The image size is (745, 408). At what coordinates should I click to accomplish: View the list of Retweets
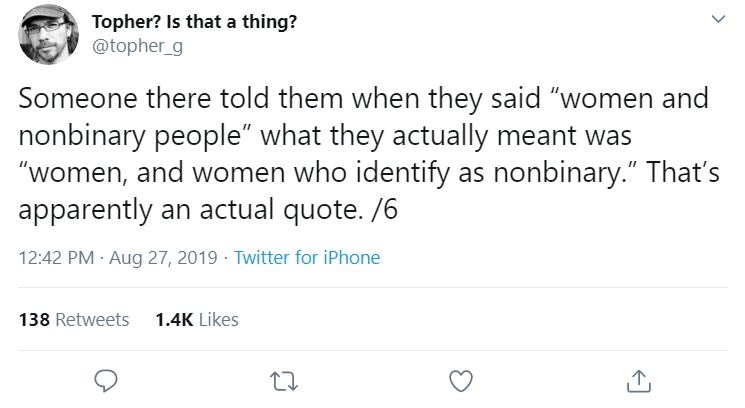(92, 320)
